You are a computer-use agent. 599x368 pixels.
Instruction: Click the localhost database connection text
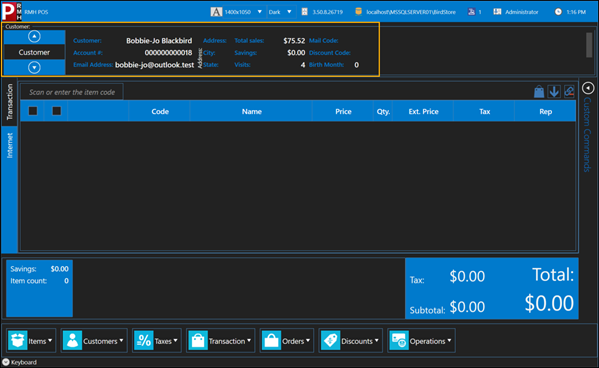[x=411, y=12]
